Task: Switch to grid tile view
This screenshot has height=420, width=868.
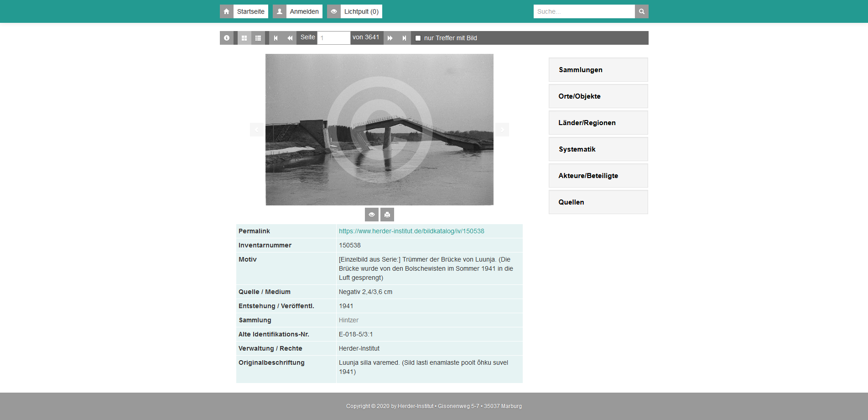Action: (244, 38)
